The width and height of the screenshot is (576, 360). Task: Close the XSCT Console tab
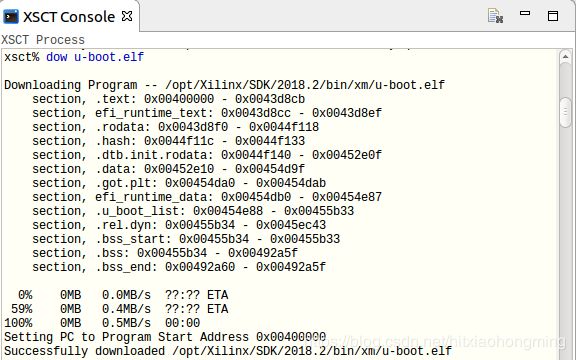[x=127, y=16]
